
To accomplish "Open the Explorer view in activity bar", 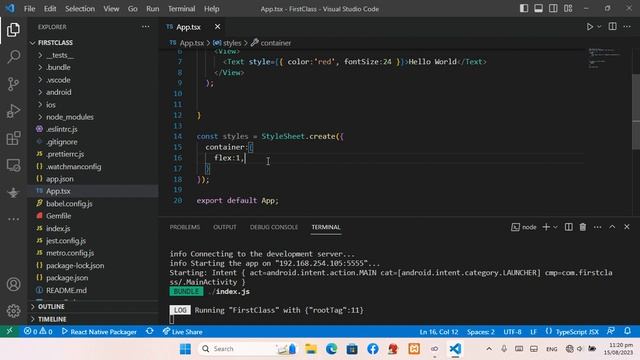I will click(x=13, y=30).
